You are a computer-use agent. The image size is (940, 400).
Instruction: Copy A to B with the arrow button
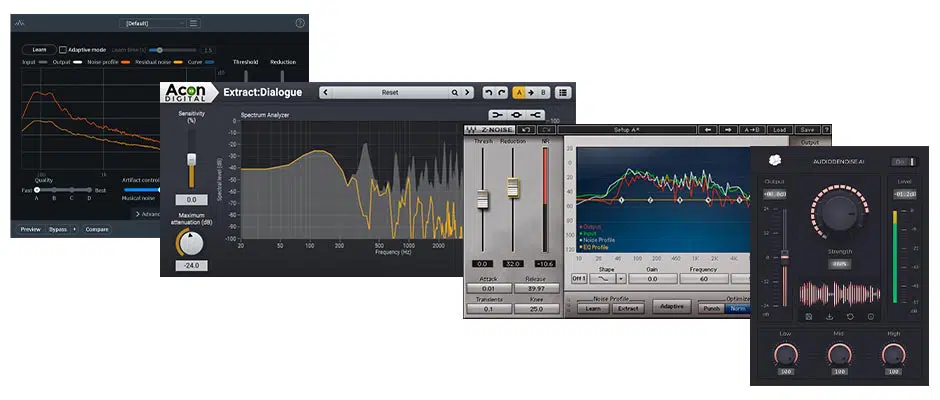(x=531, y=93)
